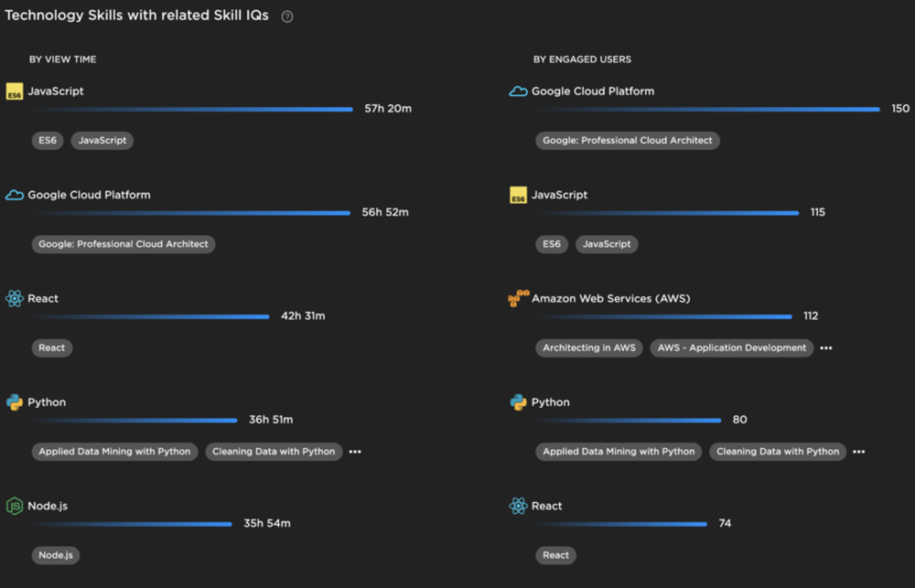Open the Amazon Web Services (AWS) title
This screenshot has width=915, height=588.
pos(610,299)
